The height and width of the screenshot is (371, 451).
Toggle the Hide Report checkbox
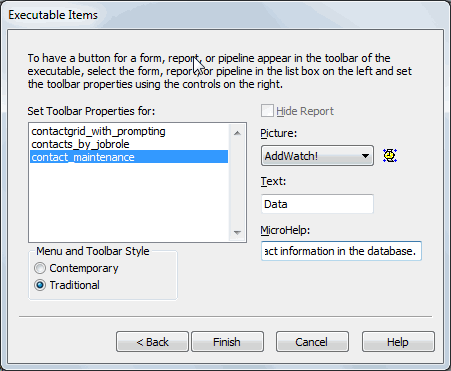pyautogui.click(x=267, y=111)
